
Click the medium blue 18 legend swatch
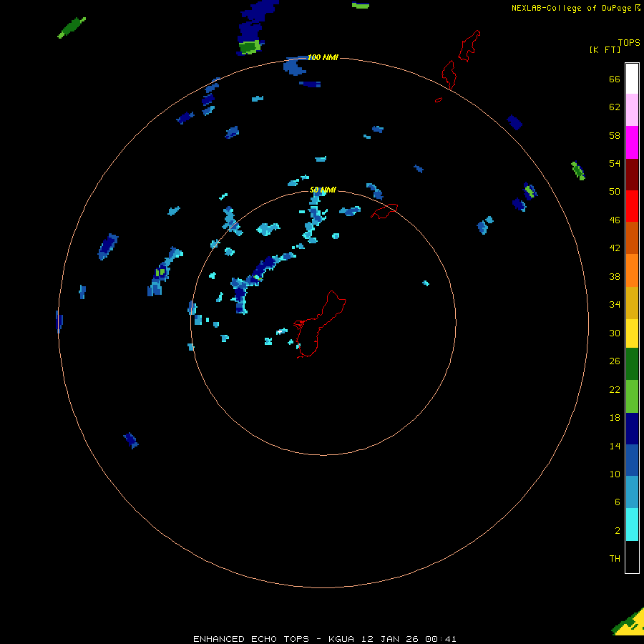tap(632, 460)
